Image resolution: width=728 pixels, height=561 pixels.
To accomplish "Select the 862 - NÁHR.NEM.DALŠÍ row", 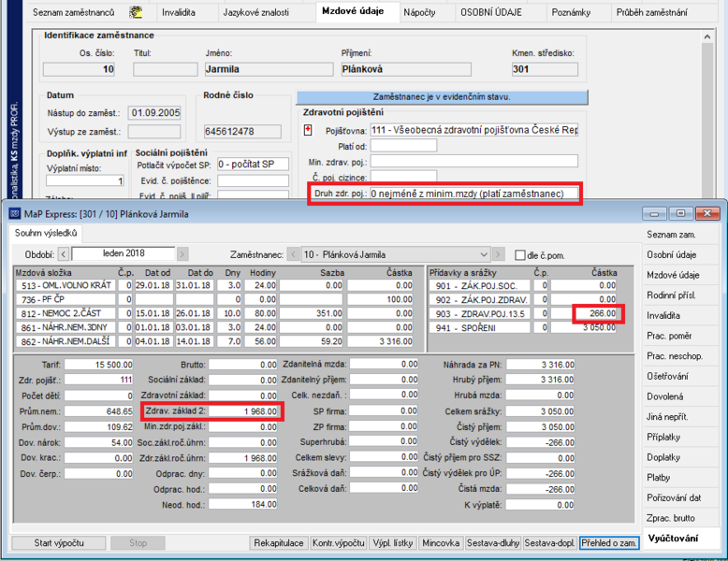I will point(214,341).
